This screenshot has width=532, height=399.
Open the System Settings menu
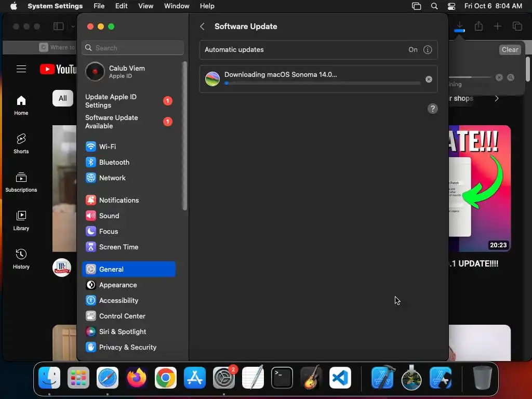click(55, 6)
